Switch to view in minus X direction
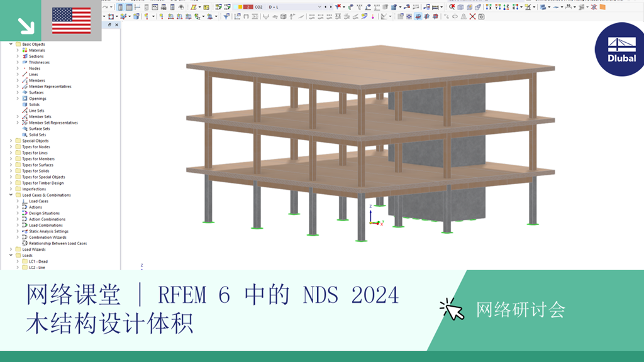Image resolution: width=644 pixels, height=362 pixels. (x=515, y=7)
